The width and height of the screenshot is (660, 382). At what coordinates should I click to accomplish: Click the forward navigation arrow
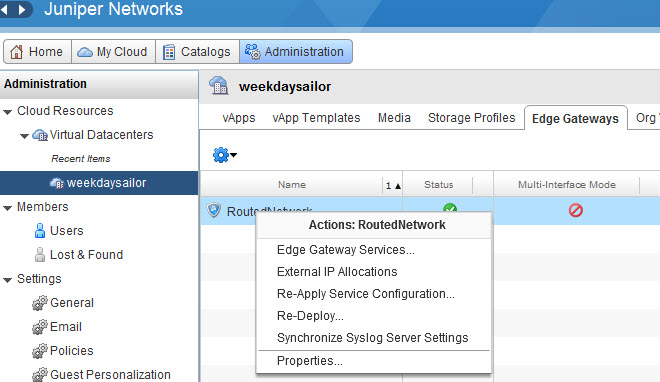pyautogui.click(x=21, y=9)
